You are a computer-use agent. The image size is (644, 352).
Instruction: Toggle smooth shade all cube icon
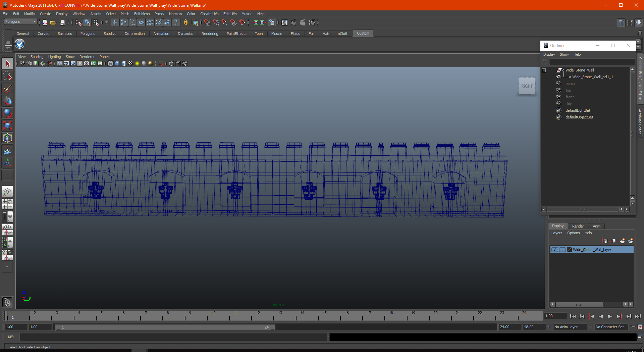point(117,63)
